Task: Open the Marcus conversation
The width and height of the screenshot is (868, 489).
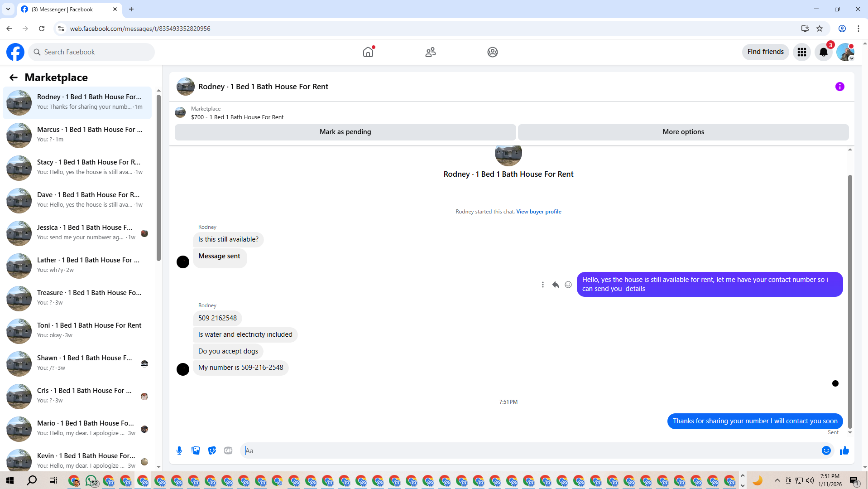Action: pyautogui.click(x=77, y=136)
